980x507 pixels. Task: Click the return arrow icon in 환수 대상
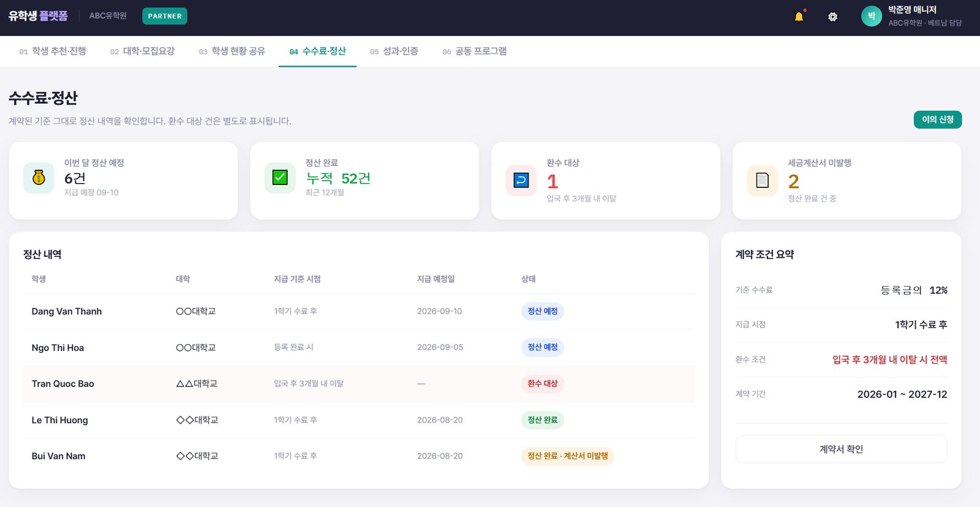521,181
